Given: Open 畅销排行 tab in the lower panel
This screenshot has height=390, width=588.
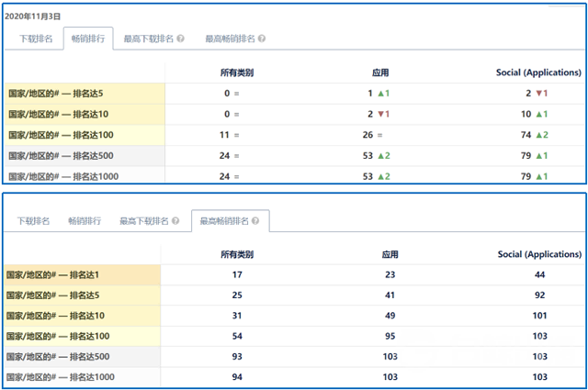Looking at the screenshot, I should [84, 221].
